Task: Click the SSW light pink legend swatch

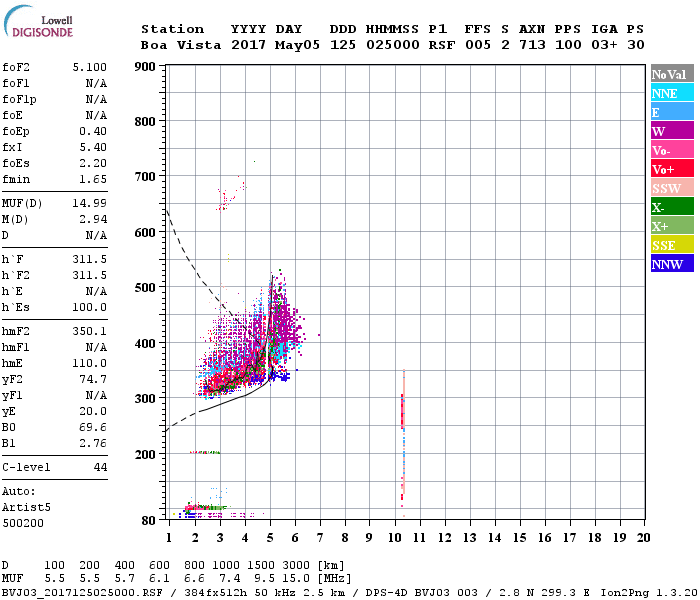Action: click(x=672, y=188)
